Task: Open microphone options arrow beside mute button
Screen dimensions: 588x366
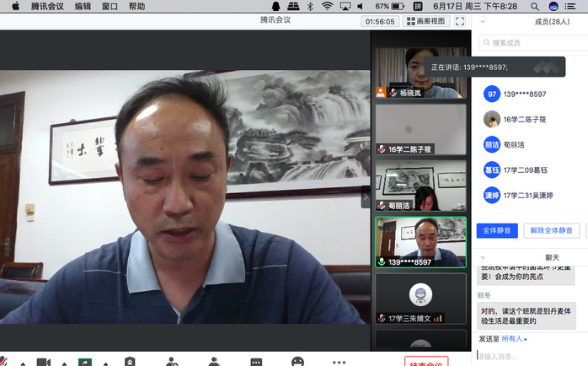Action: [x=23, y=363]
